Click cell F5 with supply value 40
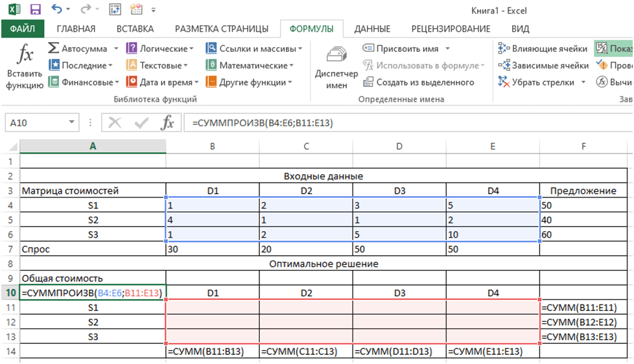This screenshot has width=634, height=364. click(583, 220)
